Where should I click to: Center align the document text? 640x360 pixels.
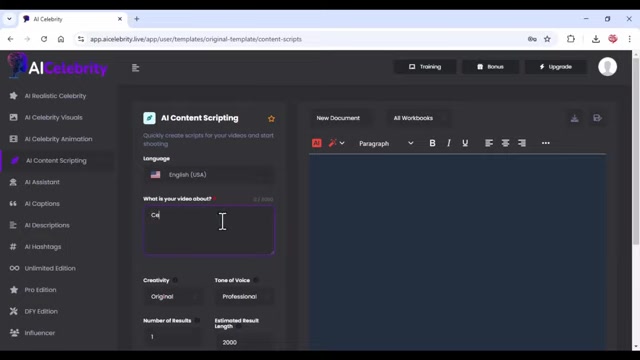tap(505, 143)
